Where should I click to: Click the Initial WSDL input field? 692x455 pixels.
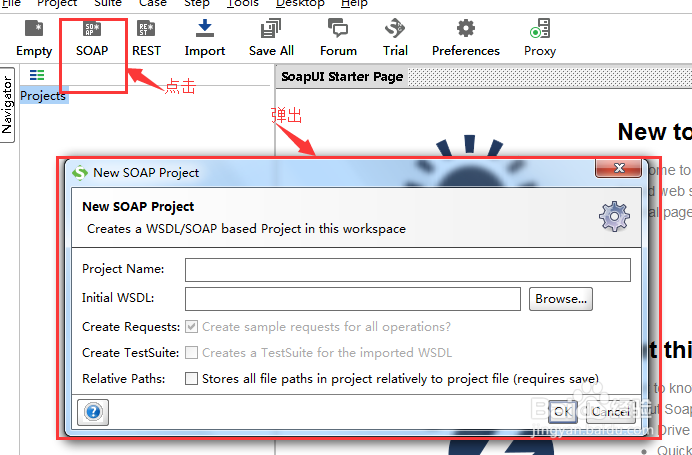(353, 299)
